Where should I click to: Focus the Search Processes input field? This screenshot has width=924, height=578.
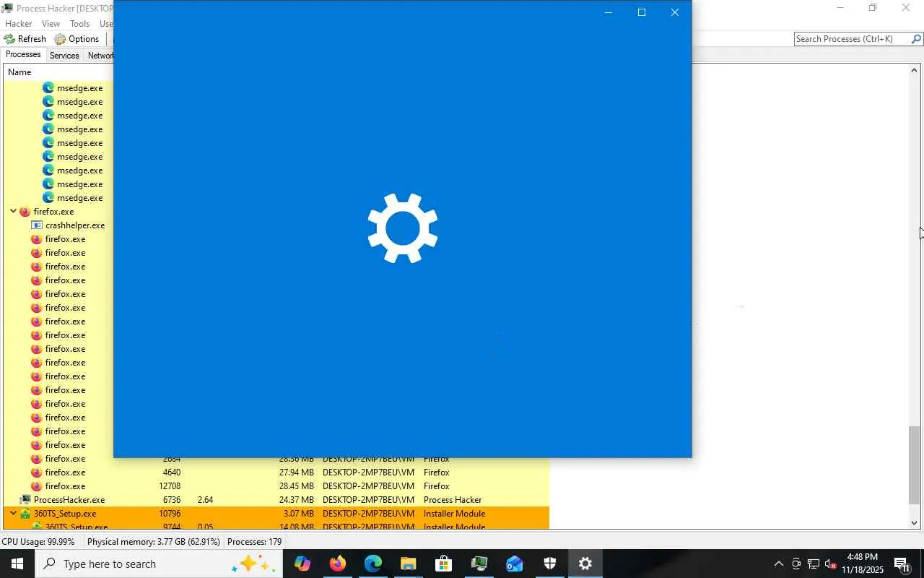pyautogui.click(x=852, y=39)
